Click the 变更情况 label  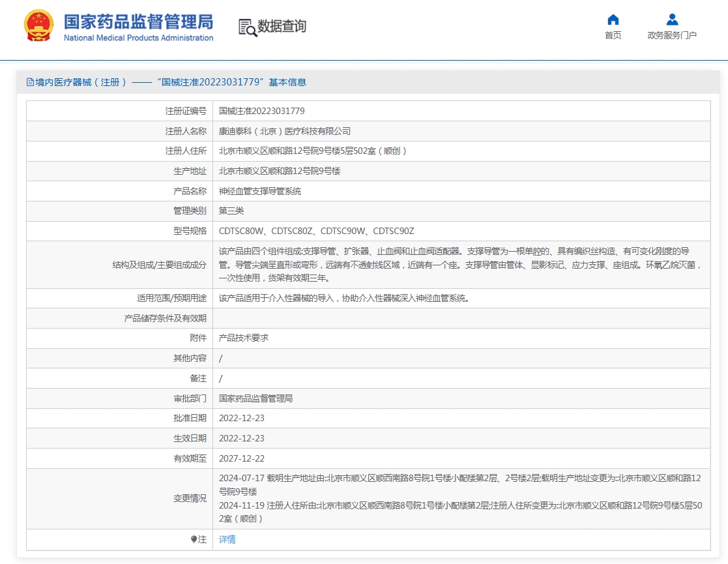[x=190, y=499]
